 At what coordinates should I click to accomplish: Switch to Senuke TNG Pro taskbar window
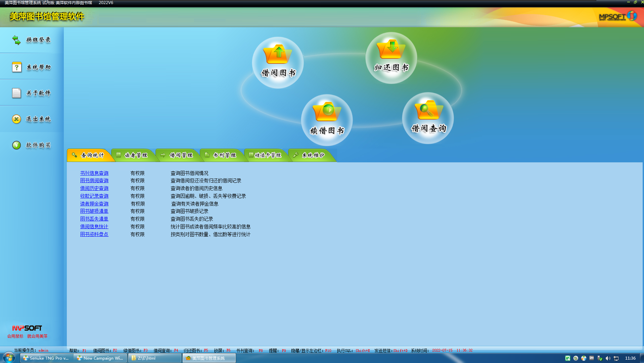(46, 358)
